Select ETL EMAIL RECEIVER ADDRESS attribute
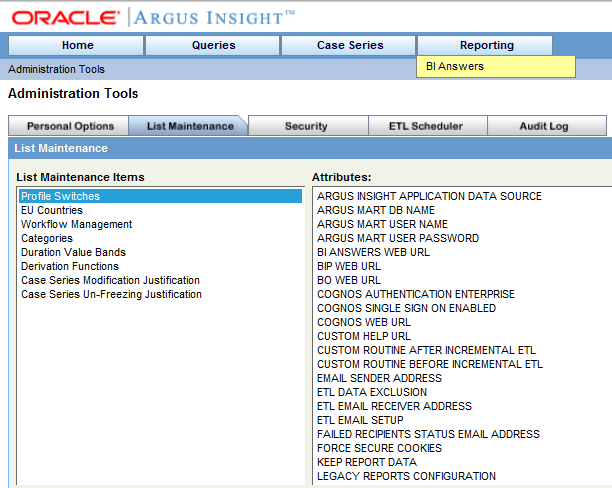Viewport: 612px width, 488px height. [x=394, y=406]
